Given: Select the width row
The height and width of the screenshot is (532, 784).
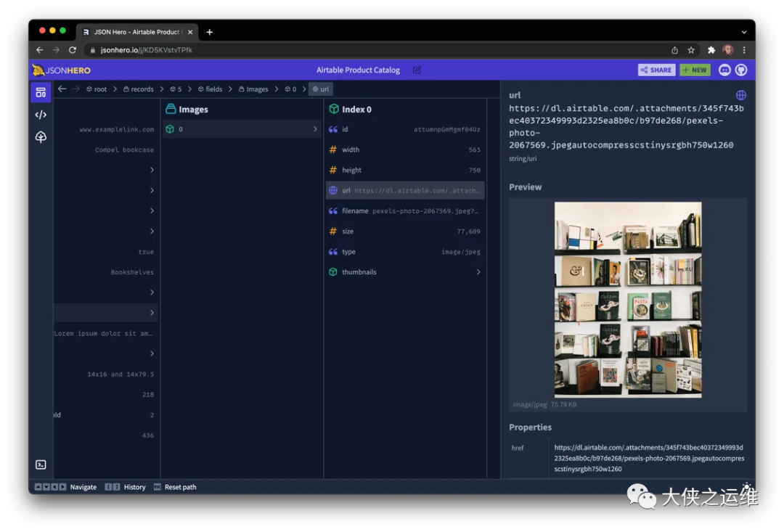Looking at the screenshot, I should [x=405, y=150].
